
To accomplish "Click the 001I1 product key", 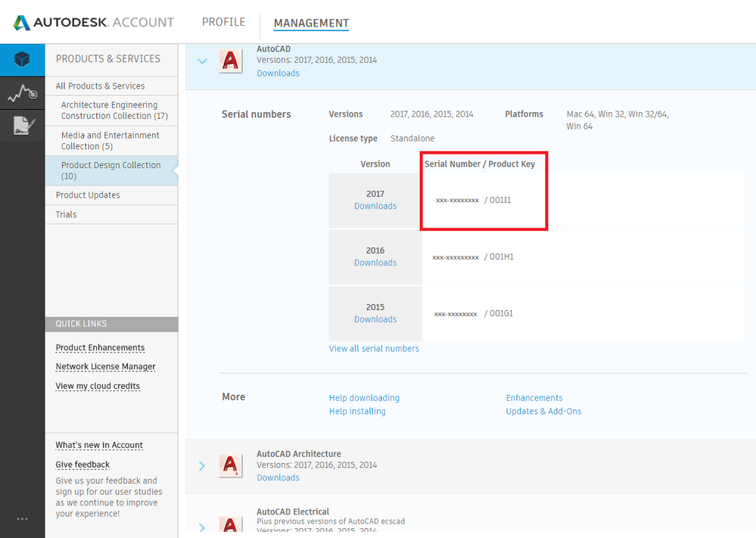I will tap(500, 200).
